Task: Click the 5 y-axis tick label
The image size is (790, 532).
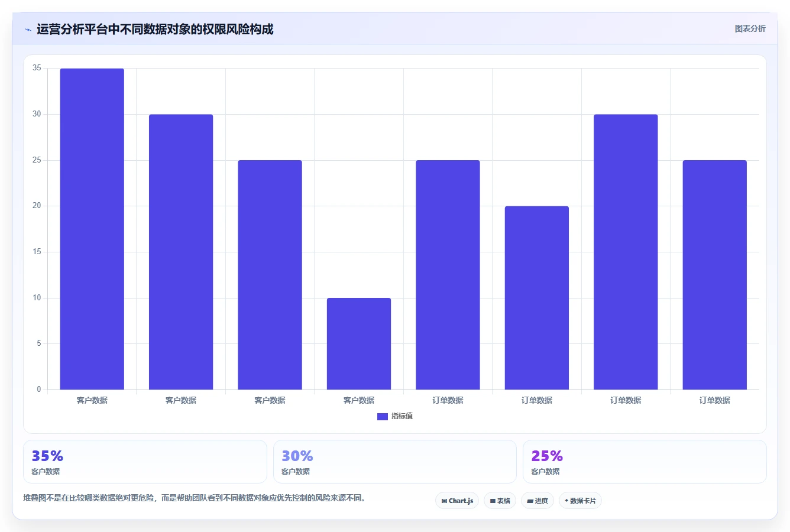Action: 39,343
